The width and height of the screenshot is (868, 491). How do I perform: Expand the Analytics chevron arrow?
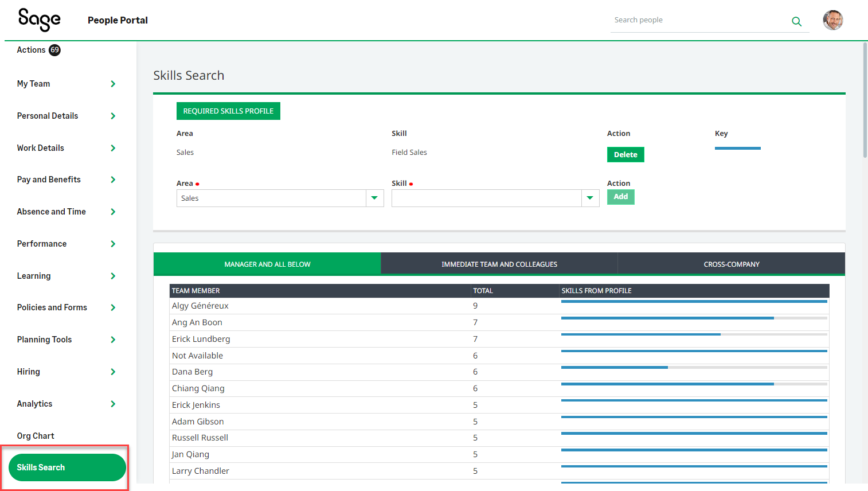113,404
